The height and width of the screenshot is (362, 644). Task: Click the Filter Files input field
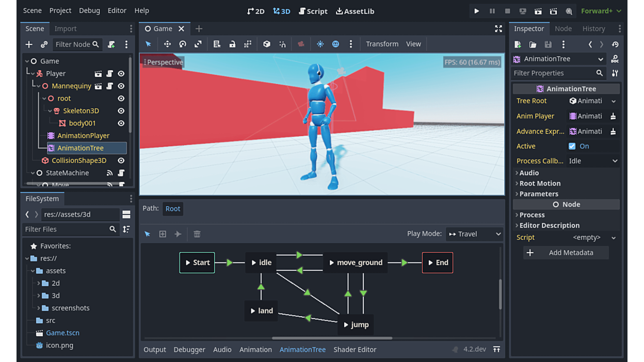pyautogui.click(x=66, y=229)
